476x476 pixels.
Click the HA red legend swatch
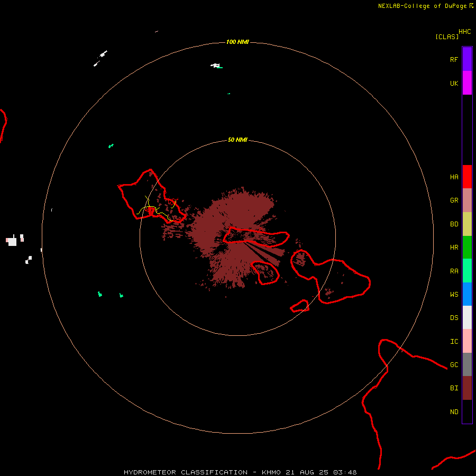click(x=467, y=177)
